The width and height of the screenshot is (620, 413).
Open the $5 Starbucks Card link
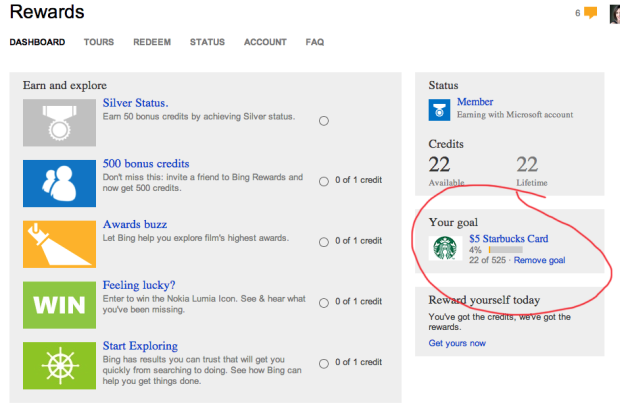pyautogui.click(x=508, y=239)
